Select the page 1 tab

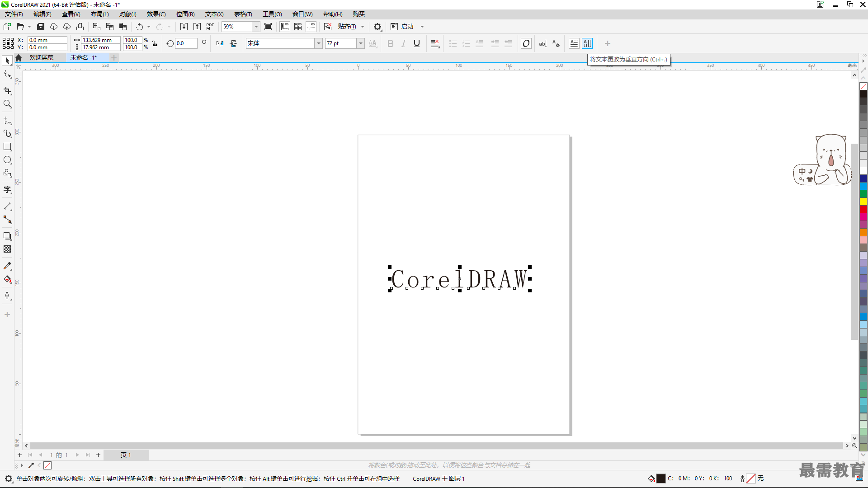click(126, 455)
